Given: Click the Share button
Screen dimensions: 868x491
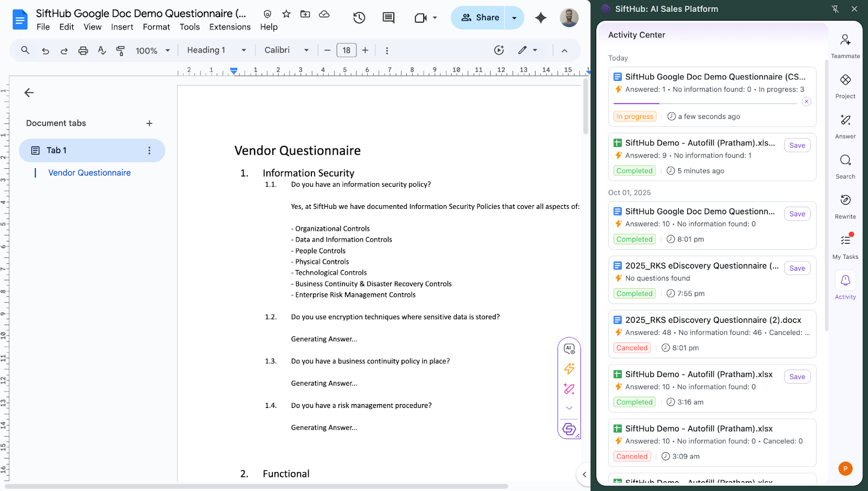Looking at the screenshot, I should (x=480, y=18).
